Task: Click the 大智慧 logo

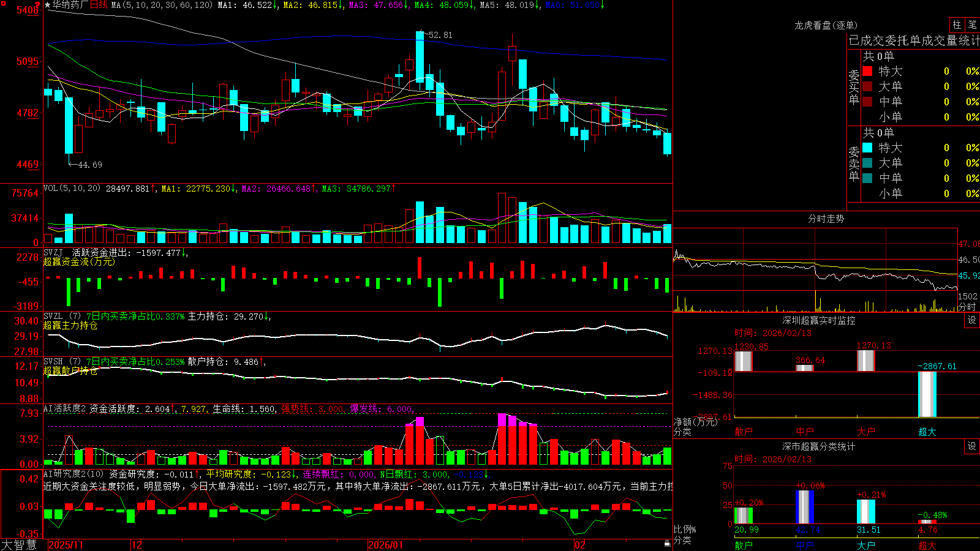Action: click(x=19, y=545)
